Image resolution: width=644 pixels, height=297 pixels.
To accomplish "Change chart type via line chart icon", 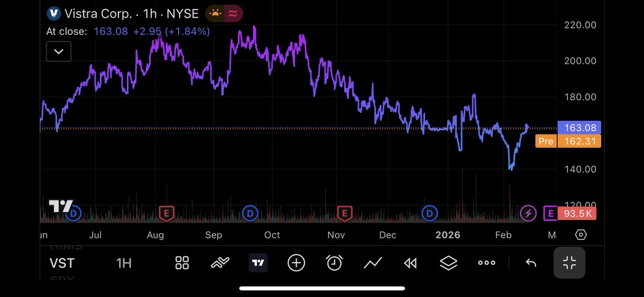I will pos(372,263).
